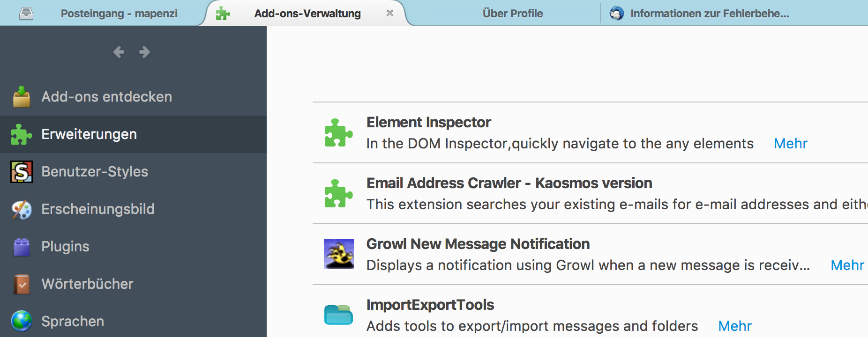Click the Add-ons entdecken download box icon
Image resolution: width=868 pixels, height=337 pixels.
point(22,97)
